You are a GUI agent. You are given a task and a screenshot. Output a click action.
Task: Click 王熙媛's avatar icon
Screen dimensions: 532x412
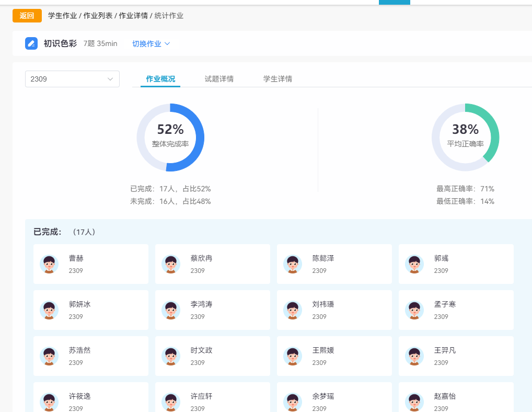tap(293, 356)
